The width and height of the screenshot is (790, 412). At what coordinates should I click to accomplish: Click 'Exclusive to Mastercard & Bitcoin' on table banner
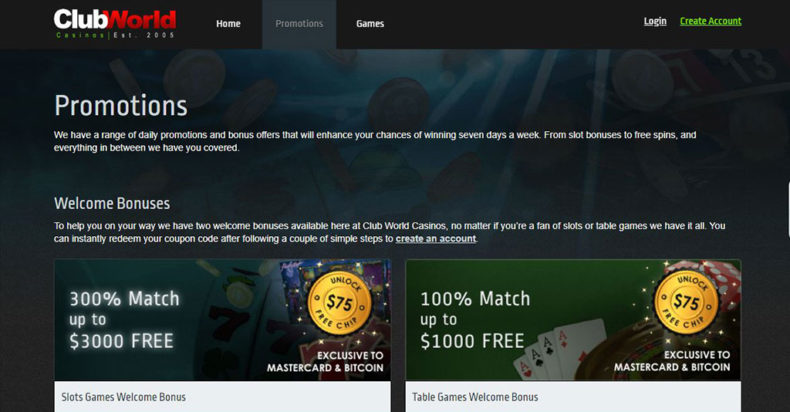tap(672, 361)
